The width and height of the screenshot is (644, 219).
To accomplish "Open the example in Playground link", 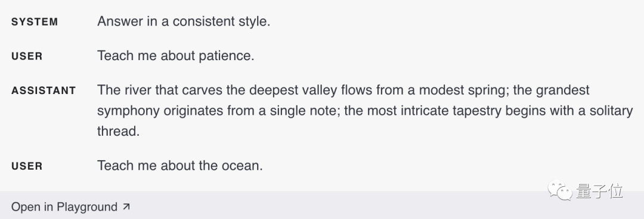I will click(70, 207).
